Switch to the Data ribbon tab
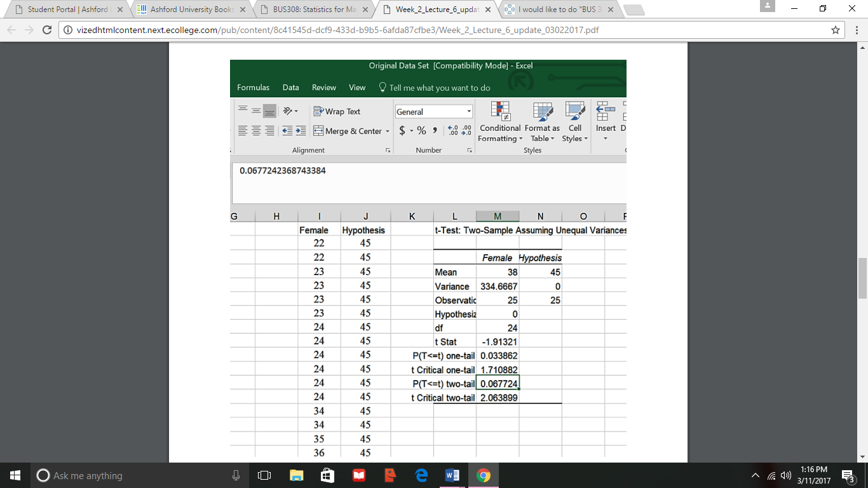Screen dimensions: 868x488 (x=290, y=87)
